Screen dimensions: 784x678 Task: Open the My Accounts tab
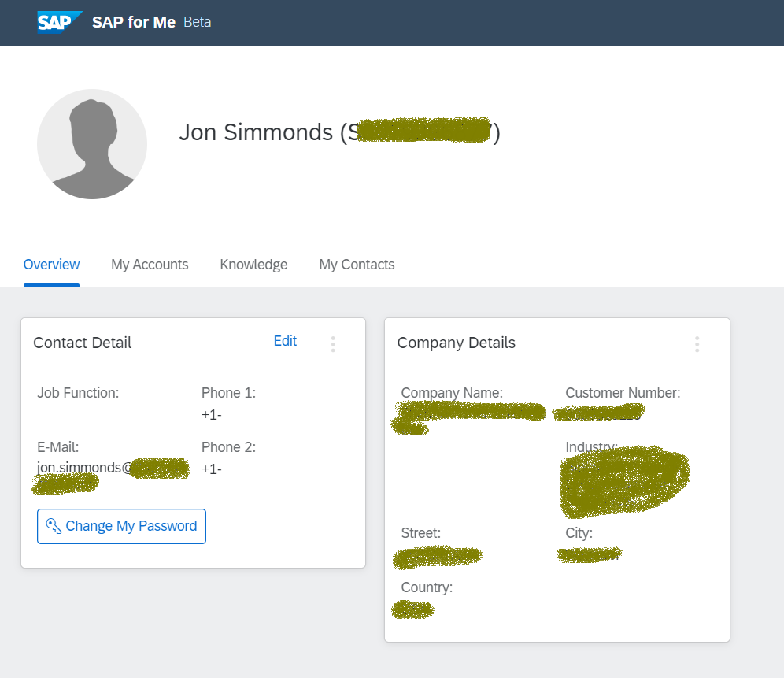pos(150,265)
